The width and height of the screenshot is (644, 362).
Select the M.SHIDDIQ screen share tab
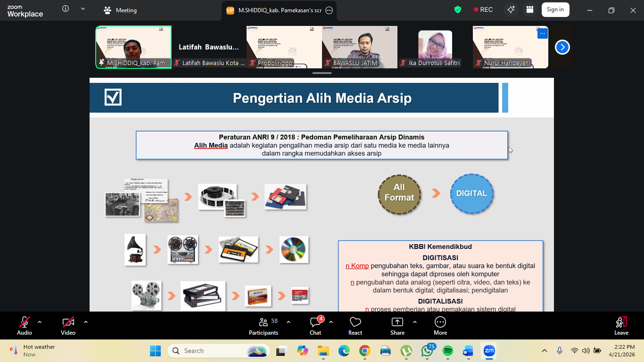click(x=278, y=10)
